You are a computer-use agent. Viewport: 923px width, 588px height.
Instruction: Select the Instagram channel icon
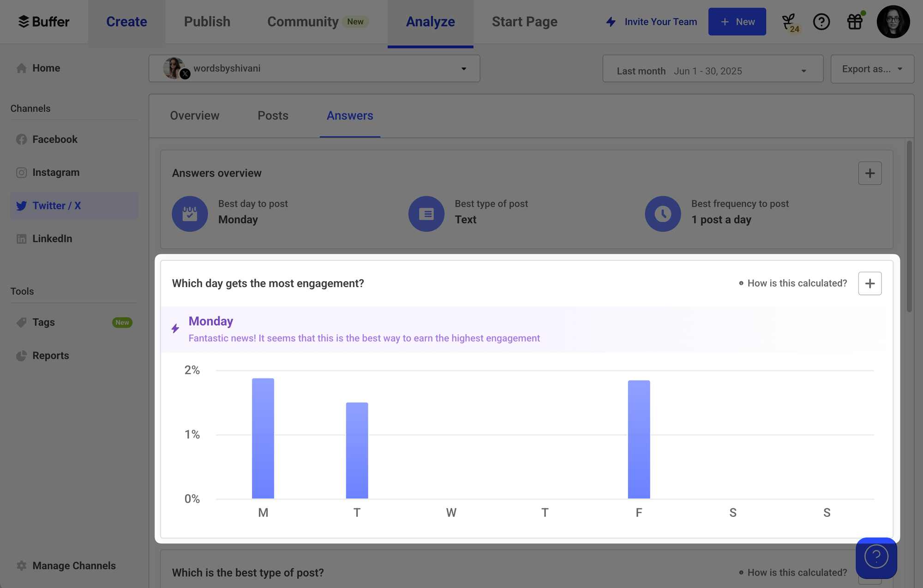point(22,172)
